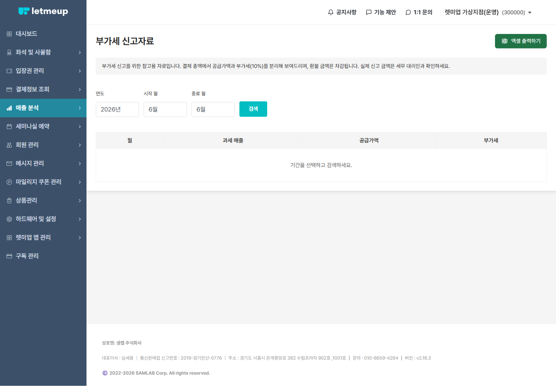Click the 렛미업 앱 관리 grid icon
The image size is (556, 392).
point(9,238)
